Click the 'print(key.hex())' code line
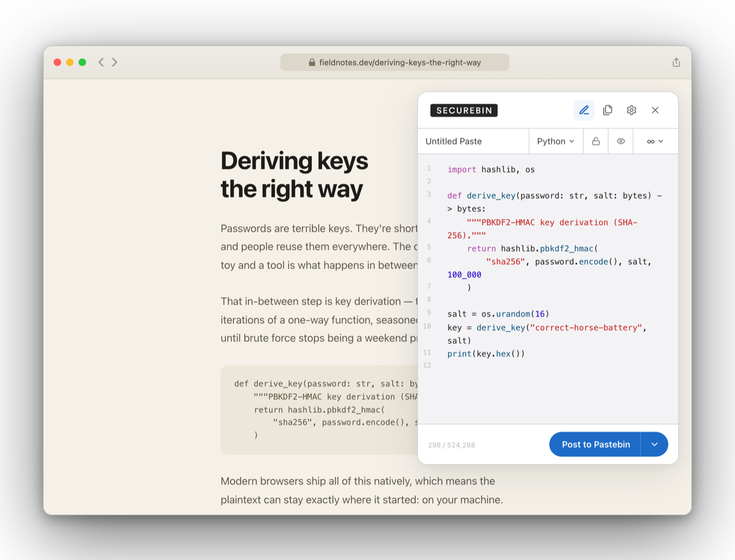Screen dimensions: 735x560 click(486, 354)
